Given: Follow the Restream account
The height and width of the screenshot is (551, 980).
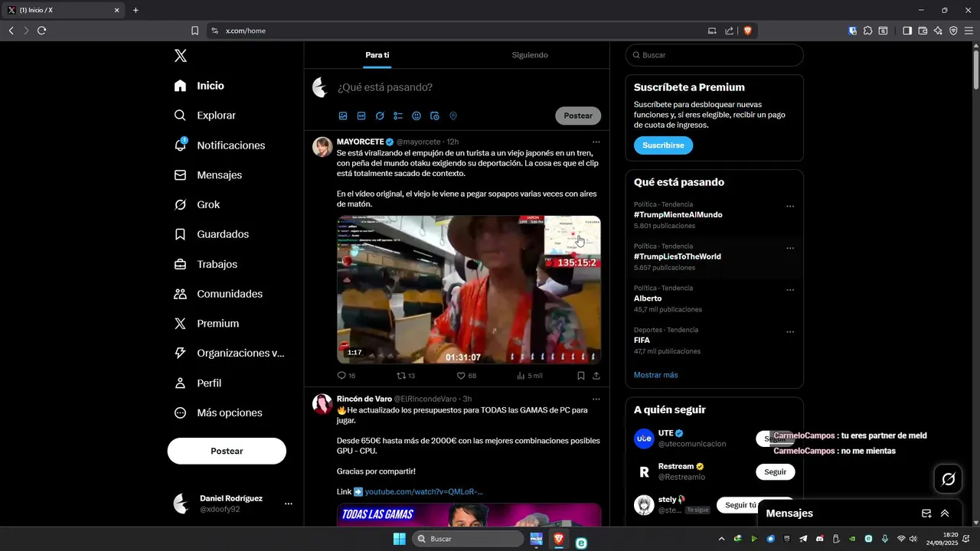Looking at the screenshot, I should [x=775, y=472].
